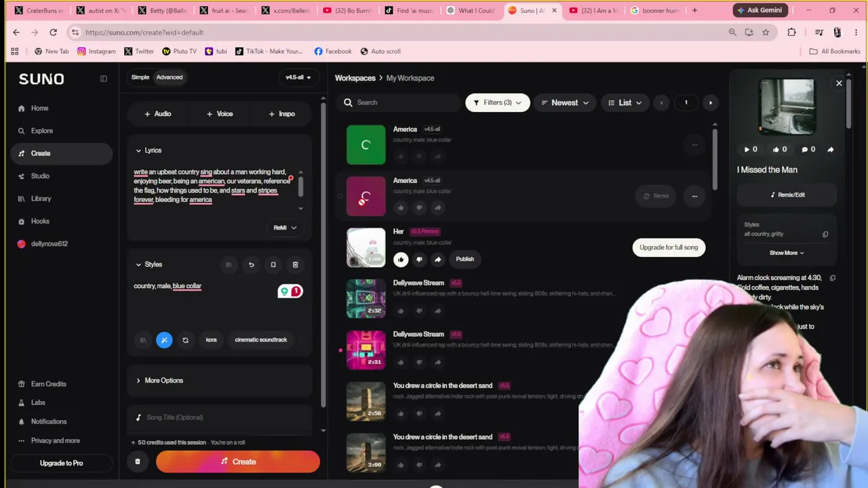Dislike the second Dellywave Stream track (2:31)
The image size is (868, 488).
click(419, 362)
